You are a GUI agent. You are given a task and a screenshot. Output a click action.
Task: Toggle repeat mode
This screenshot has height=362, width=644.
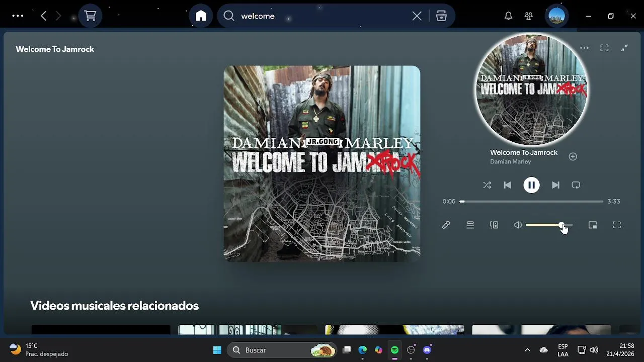point(576,185)
